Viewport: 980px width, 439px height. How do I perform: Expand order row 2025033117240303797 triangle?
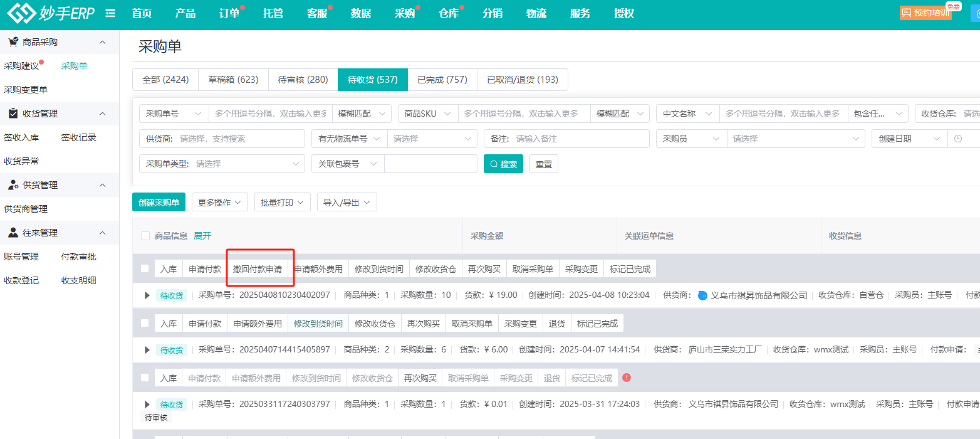click(x=147, y=404)
